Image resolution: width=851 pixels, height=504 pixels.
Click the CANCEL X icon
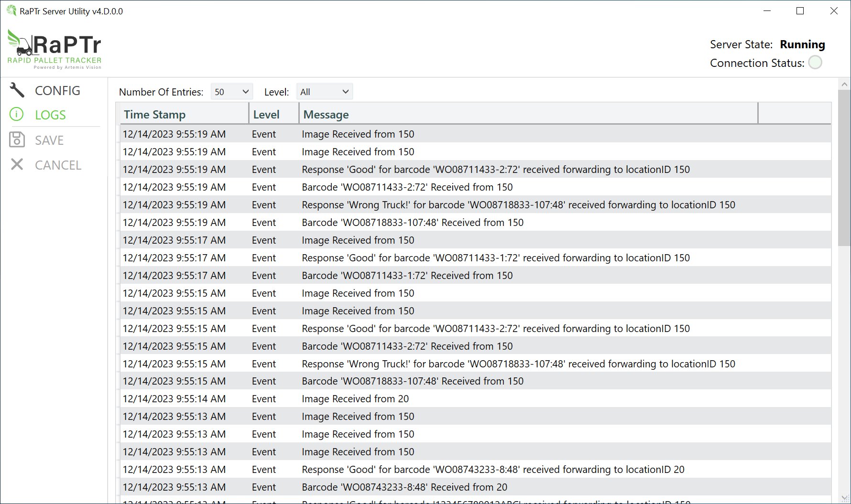pos(17,164)
